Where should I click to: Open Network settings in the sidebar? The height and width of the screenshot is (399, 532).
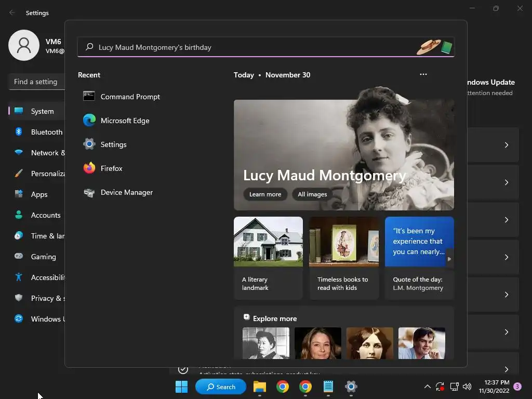37,153
